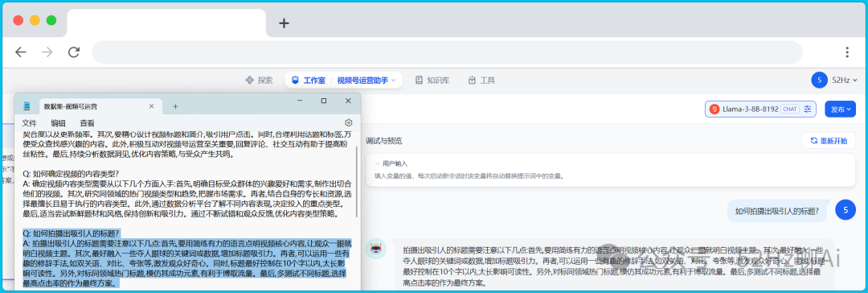
Task: Open the browser three-dot menu
Action: coord(847,52)
